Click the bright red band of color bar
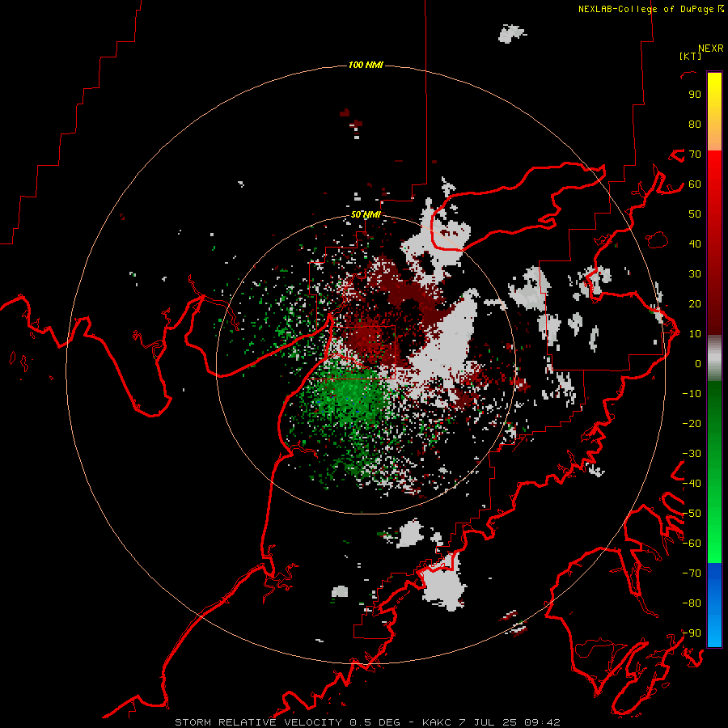Viewport: 728px width, 728px height. click(x=714, y=167)
